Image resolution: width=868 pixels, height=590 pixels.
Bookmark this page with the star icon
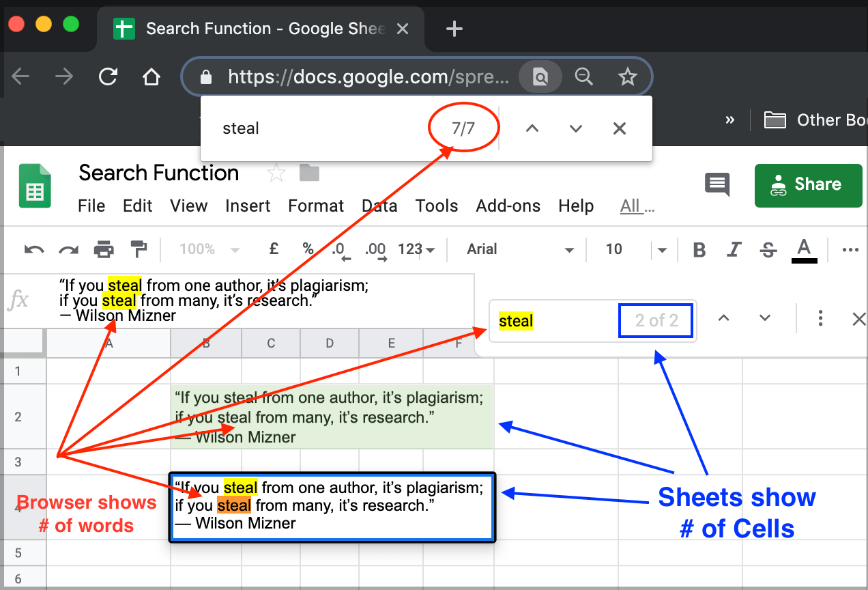coord(627,76)
